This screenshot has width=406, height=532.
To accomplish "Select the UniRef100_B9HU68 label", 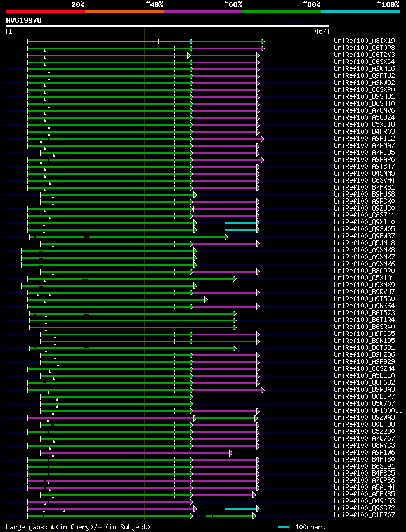I will [x=364, y=194].
